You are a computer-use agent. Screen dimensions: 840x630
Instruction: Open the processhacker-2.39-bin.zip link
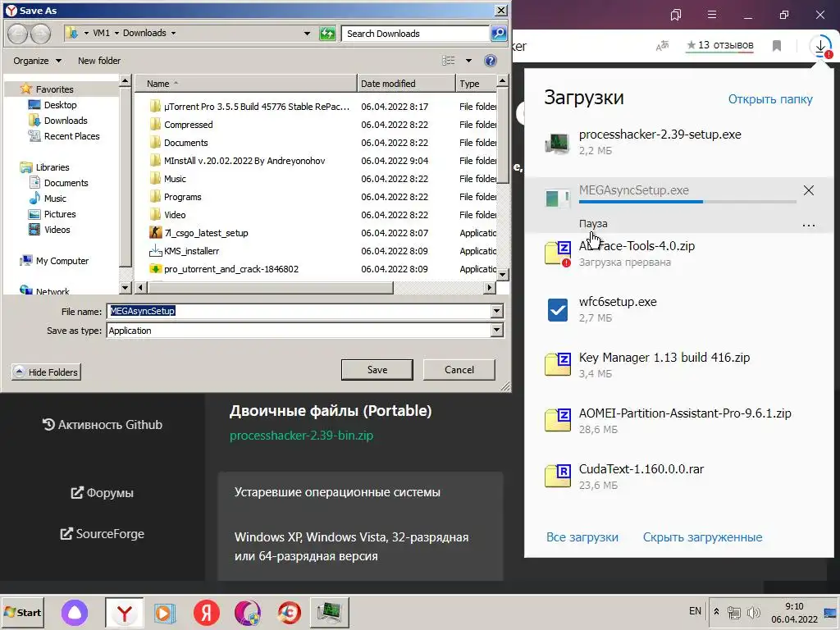(x=301, y=436)
